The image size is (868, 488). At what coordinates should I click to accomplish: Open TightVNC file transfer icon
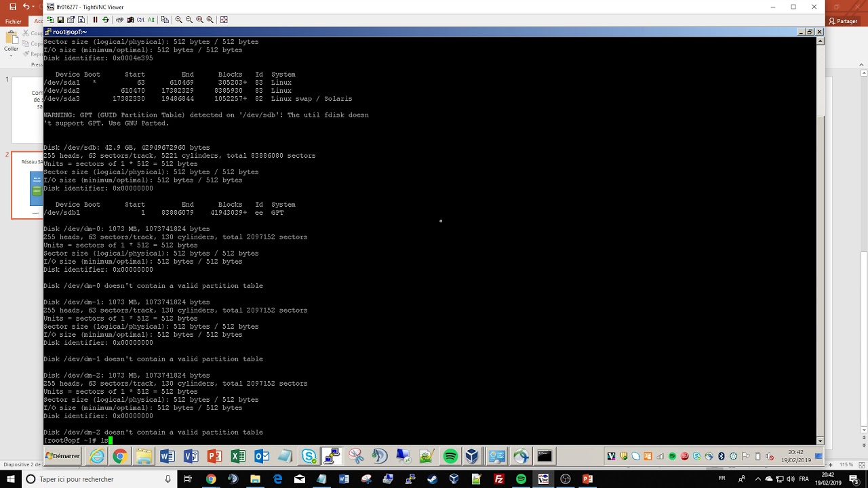click(x=165, y=20)
